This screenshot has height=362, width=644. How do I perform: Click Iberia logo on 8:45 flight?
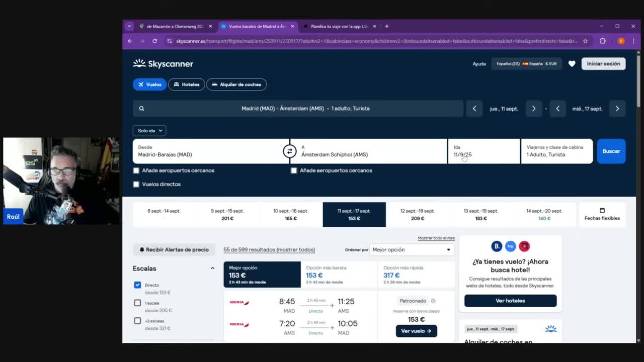(x=239, y=303)
